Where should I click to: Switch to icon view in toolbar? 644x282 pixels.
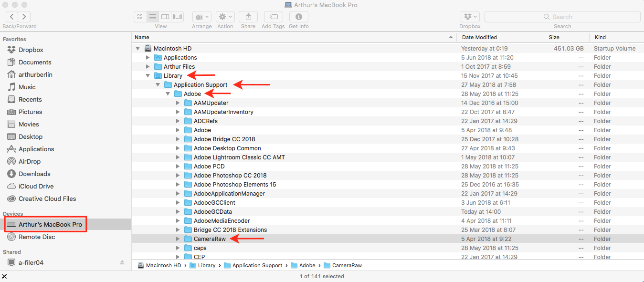pyautogui.click(x=140, y=17)
